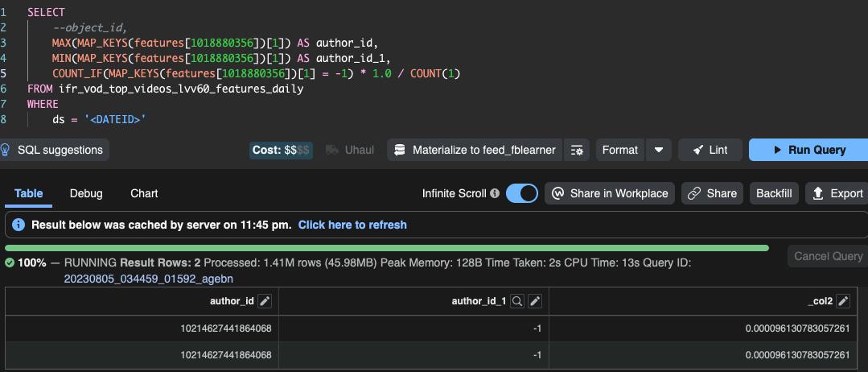
Task: Click the green query progress bar
Action: pyautogui.click(x=386, y=248)
